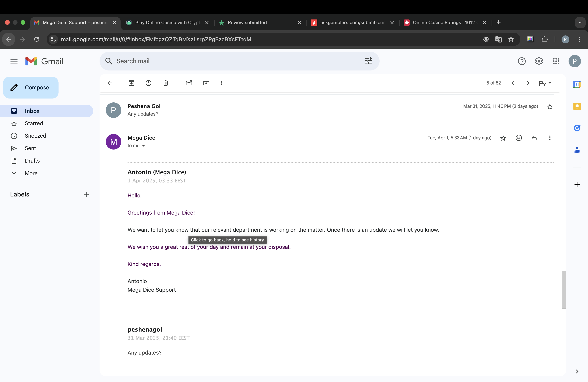Reply to the Mega Dice email
Image resolution: width=588 pixels, height=382 pixels.
point(534,138)
